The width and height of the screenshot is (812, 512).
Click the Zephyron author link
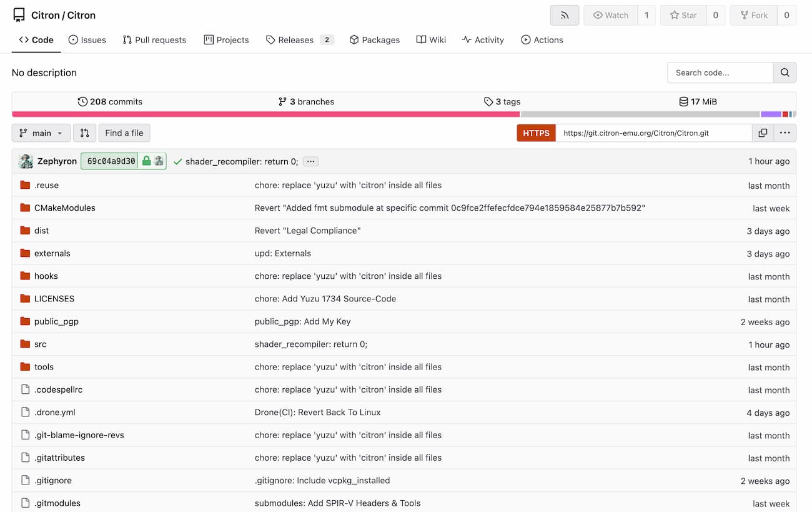tap(57, 161)
